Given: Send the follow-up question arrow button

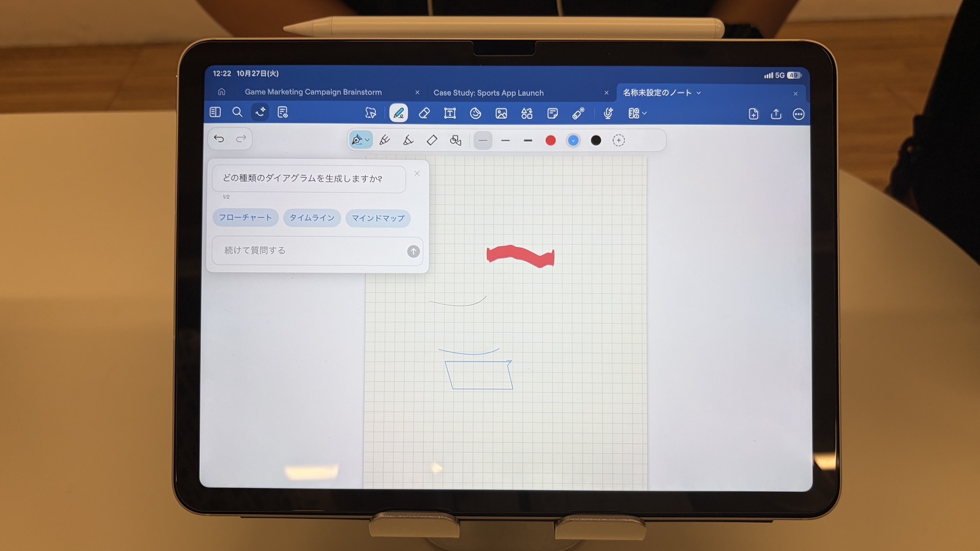Looking at the screenshot, I should click(x=413, y=251).
